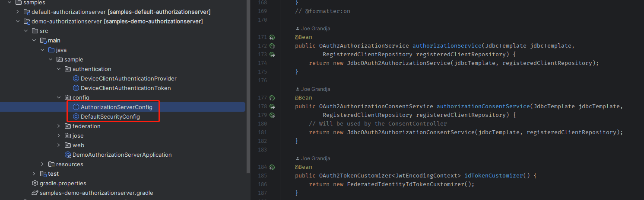Click the main source root icon
Viewport: 644px width, 200px height.
coord(43,40)
